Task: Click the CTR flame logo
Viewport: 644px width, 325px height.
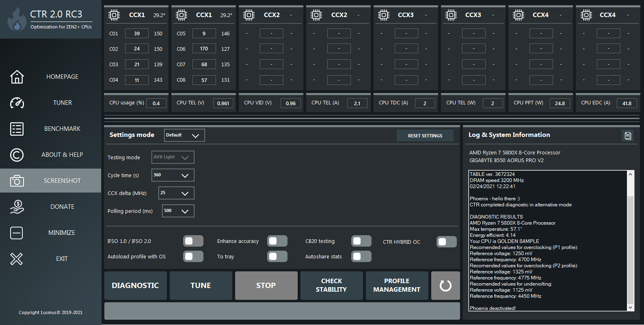Action: click(17, 19)
